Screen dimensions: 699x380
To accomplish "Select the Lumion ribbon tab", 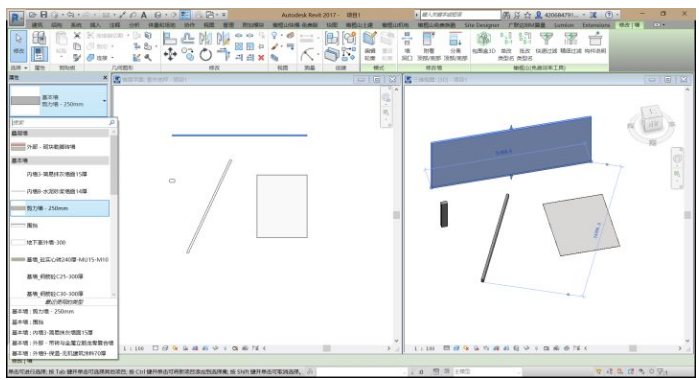I will 564,25.
